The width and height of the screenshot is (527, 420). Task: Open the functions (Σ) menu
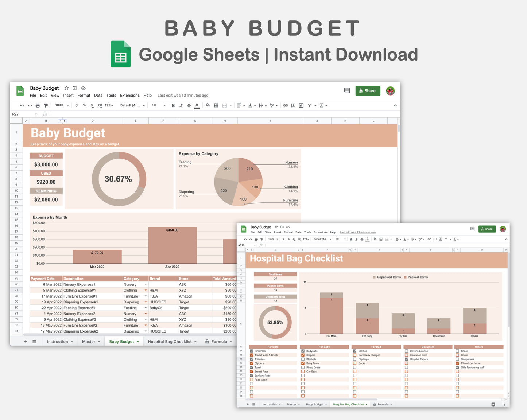(x=322, y=105)
